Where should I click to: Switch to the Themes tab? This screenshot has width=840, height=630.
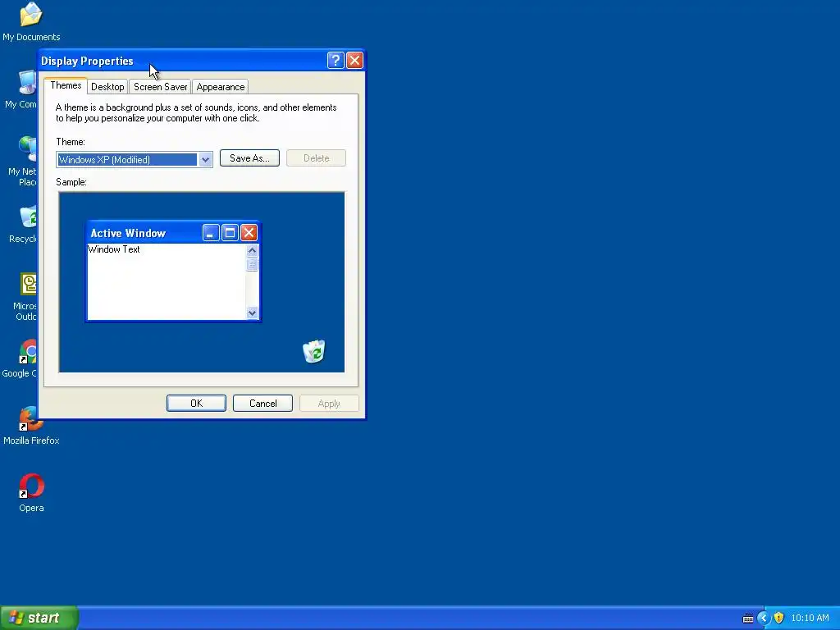(x=66, y=85)
